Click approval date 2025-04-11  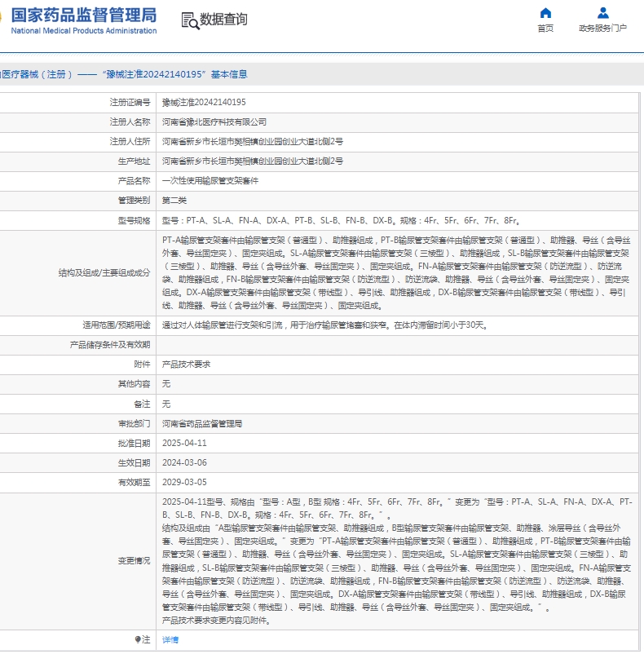pyautogui.click(x=184, y=444)
